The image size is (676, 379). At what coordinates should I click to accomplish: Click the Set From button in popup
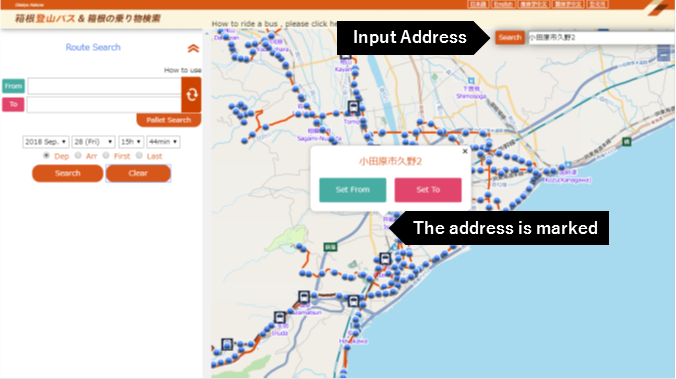353,190
